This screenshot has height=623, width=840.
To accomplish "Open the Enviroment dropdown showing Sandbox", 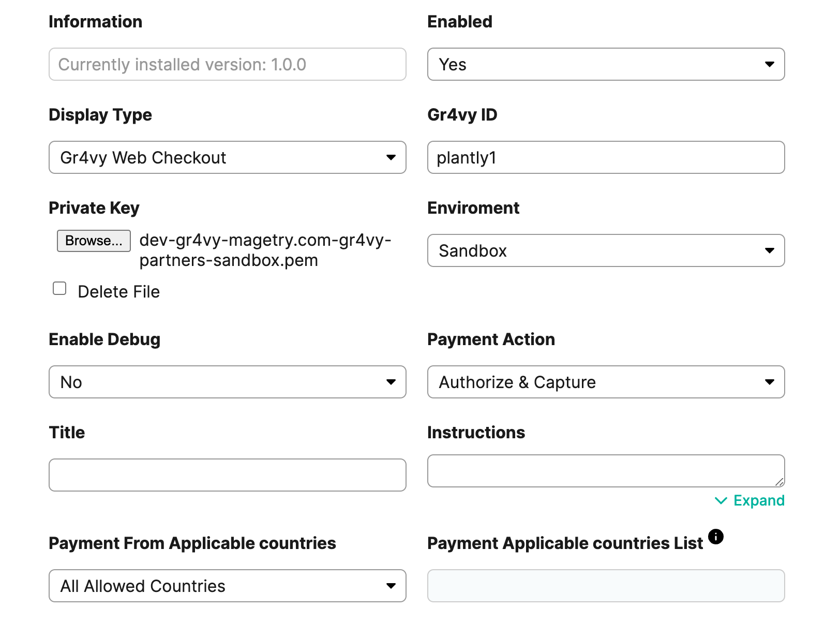I will coord(605,250).
